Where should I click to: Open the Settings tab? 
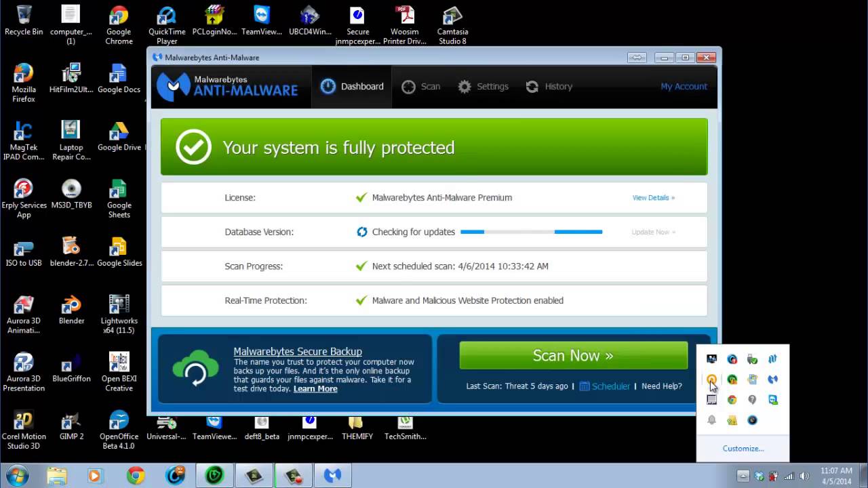(483, 87)
